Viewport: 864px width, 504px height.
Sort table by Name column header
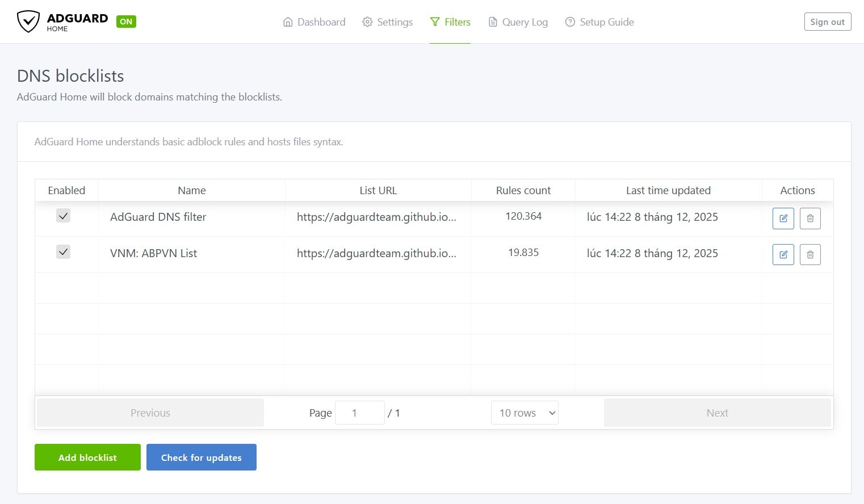[x=191, y=191]
